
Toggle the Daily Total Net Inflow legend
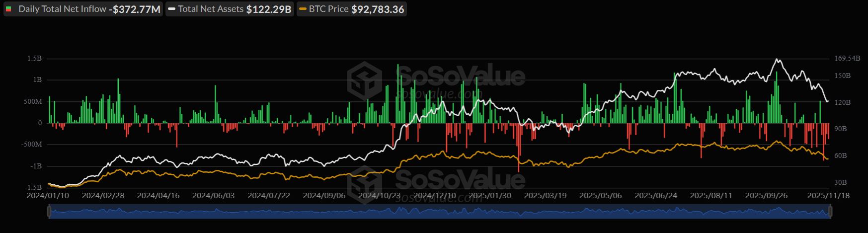click(x=83, y=9)
